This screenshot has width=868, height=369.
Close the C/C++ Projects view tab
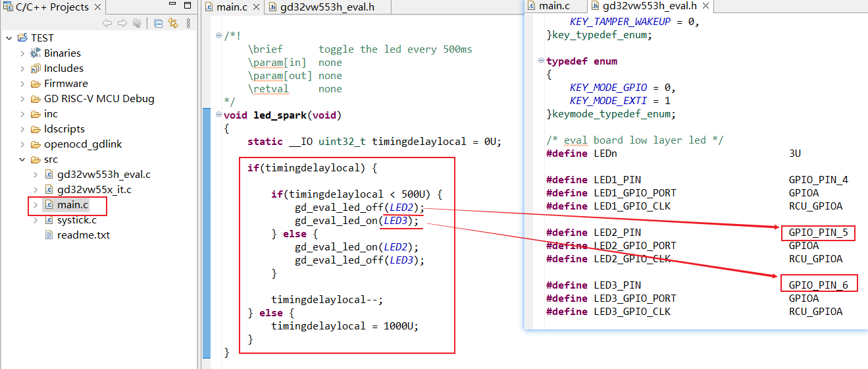[96, 7]
